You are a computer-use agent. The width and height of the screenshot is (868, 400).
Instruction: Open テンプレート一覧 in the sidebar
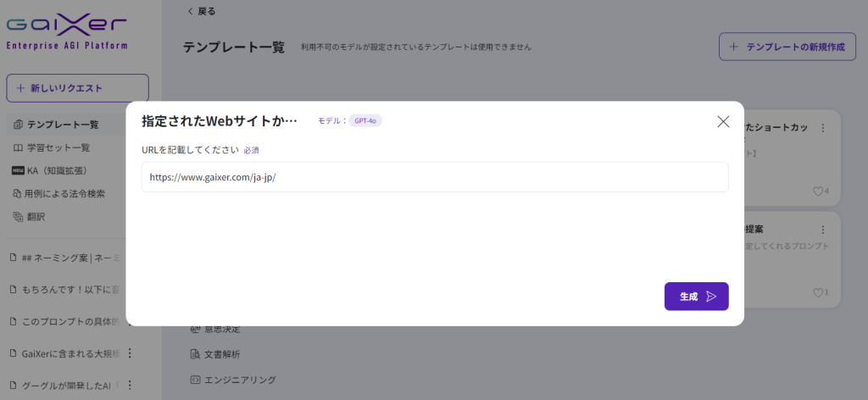pos(62,125)
